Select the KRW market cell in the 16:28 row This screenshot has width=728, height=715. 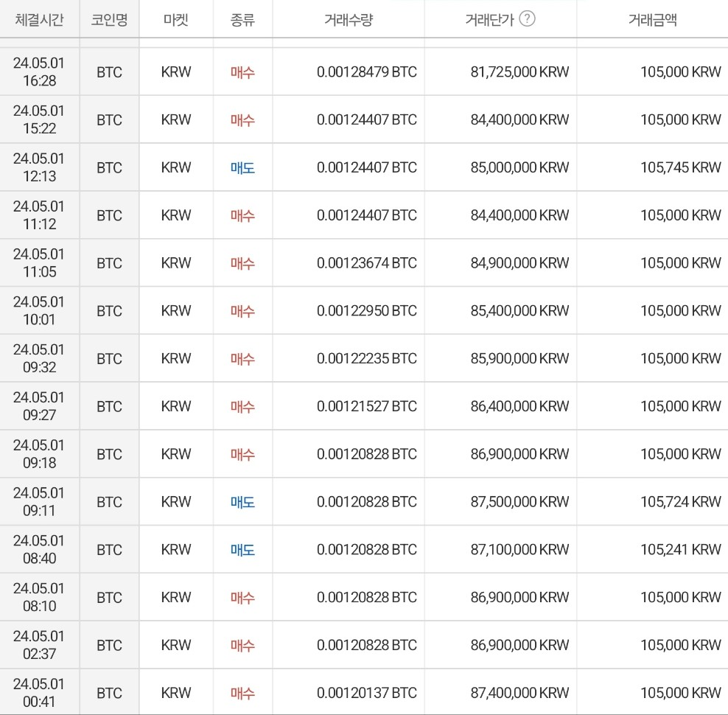tap(176, 72)
